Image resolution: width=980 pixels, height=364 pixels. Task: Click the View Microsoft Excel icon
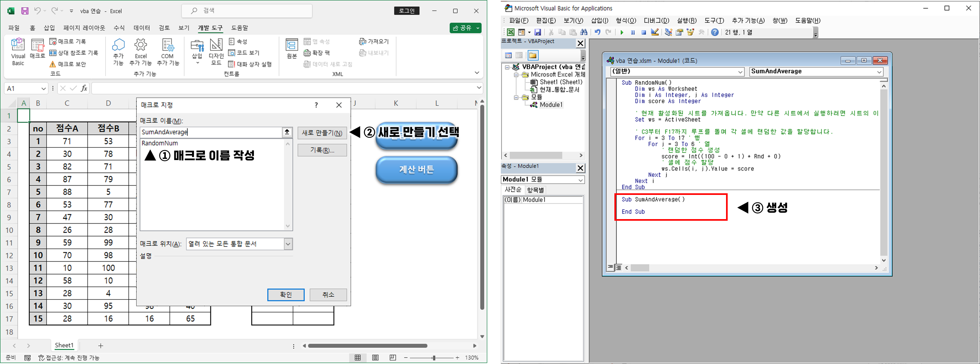click(510, 33)
